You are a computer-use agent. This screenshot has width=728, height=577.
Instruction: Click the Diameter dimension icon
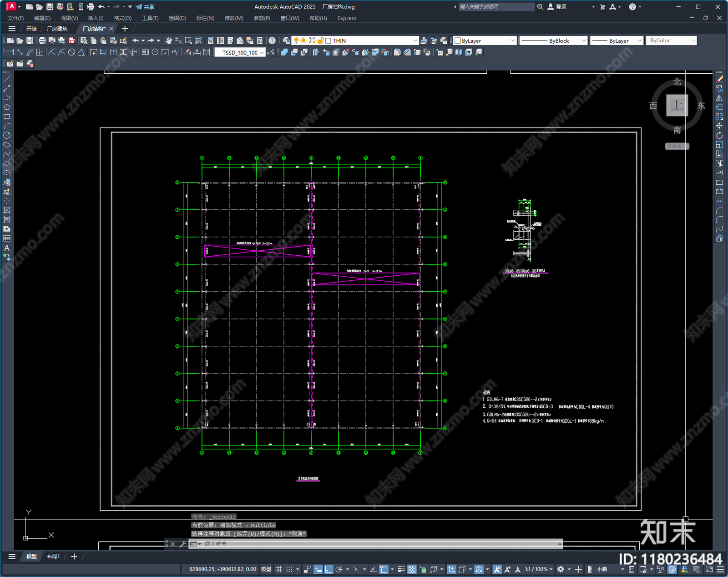point(71,52)
